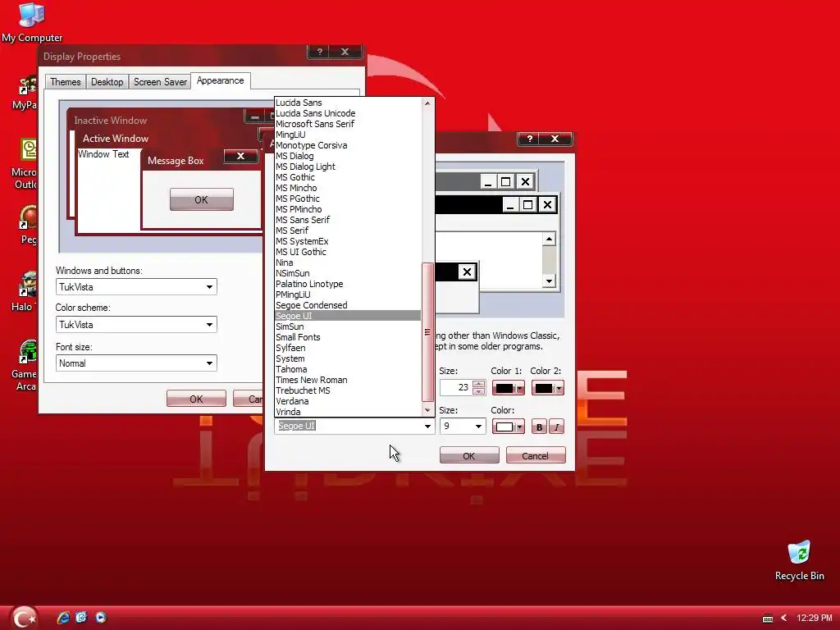
Task: Select Lucida Sans font
Action: (348, 103)
